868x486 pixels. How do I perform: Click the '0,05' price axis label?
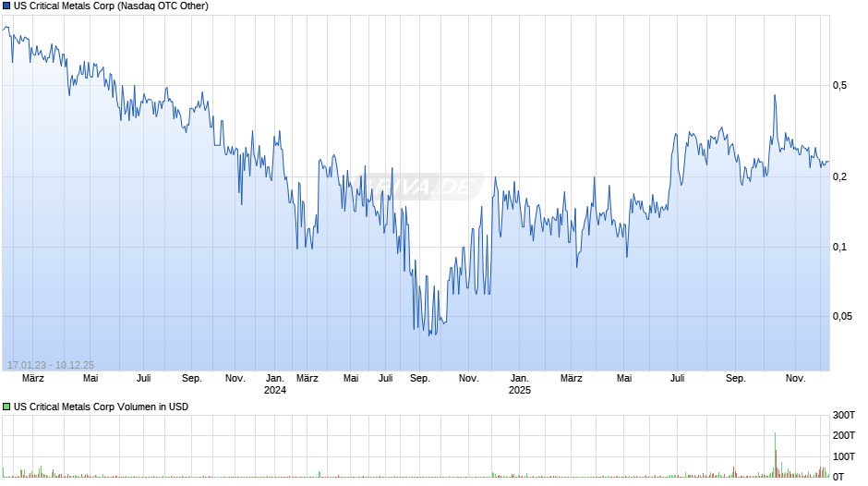click(x=842, y=316)
